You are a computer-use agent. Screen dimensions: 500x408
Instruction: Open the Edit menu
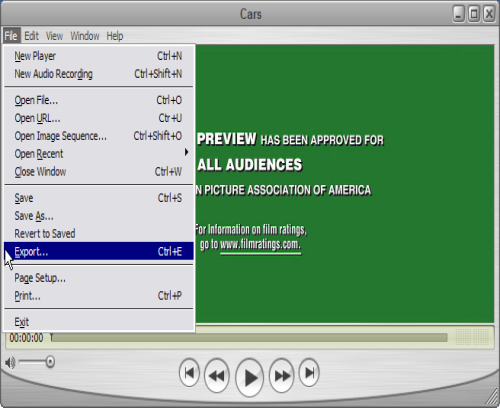(31, 36)
